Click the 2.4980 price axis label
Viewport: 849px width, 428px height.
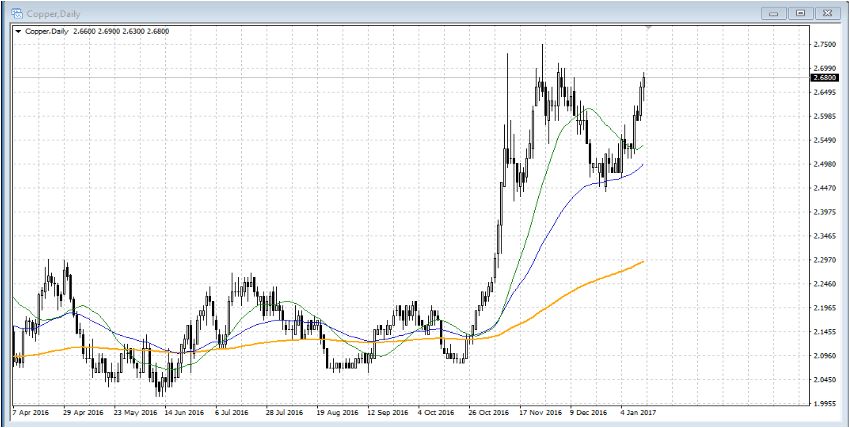(825, 165)
